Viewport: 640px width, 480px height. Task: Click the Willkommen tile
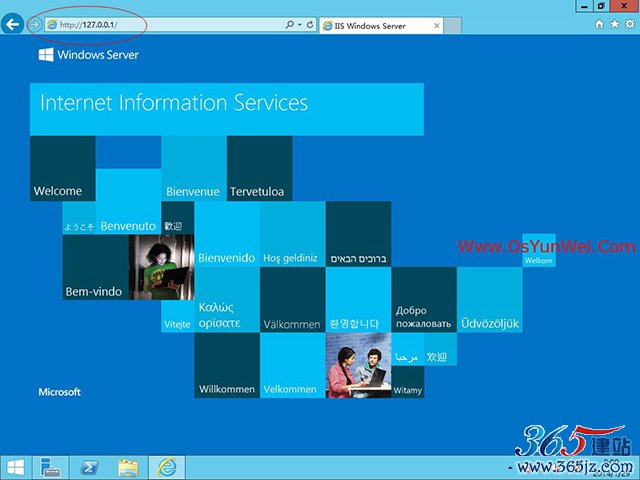click(227, 365)
